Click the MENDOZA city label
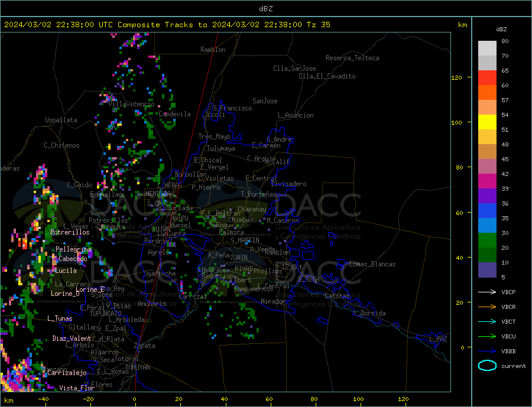The image size is (532, 407). coord(159,194)
